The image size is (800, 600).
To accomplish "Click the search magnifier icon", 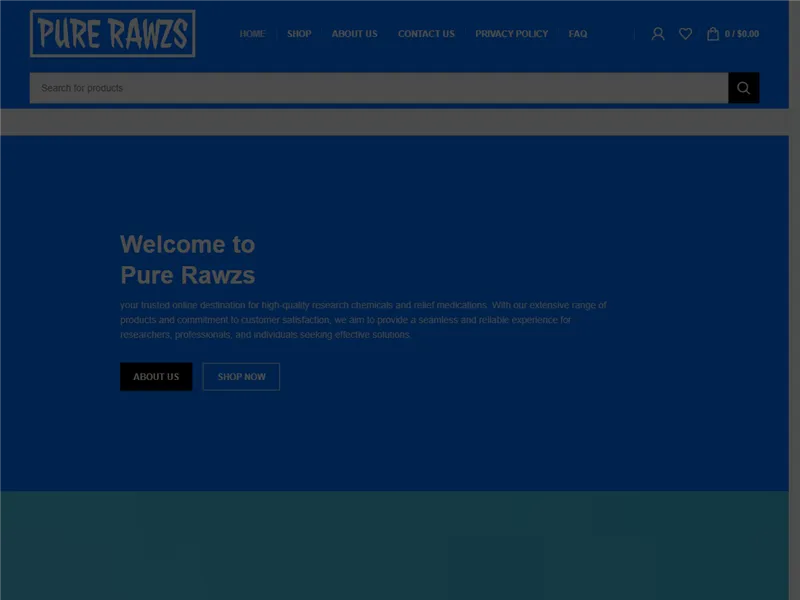I will (743, 87).
